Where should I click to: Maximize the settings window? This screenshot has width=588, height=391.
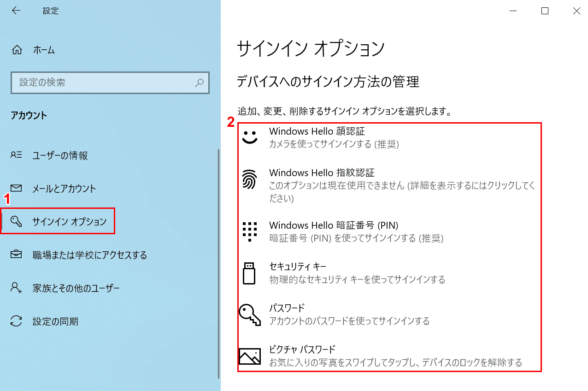coord(545,11)
